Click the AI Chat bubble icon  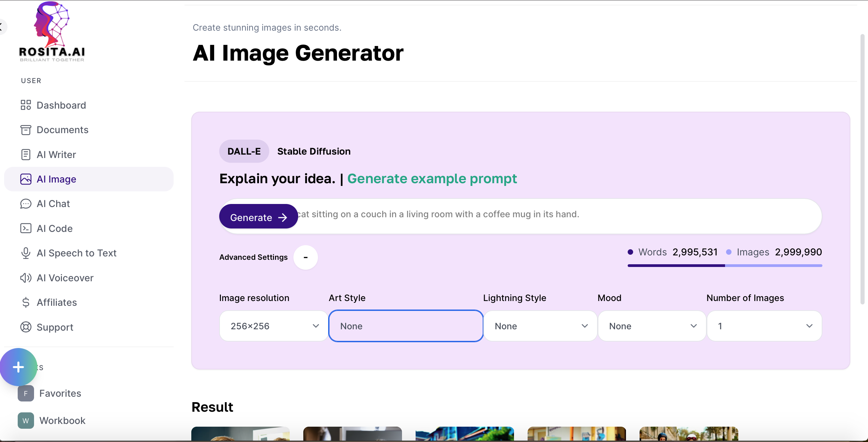click(x=26, y=204)
